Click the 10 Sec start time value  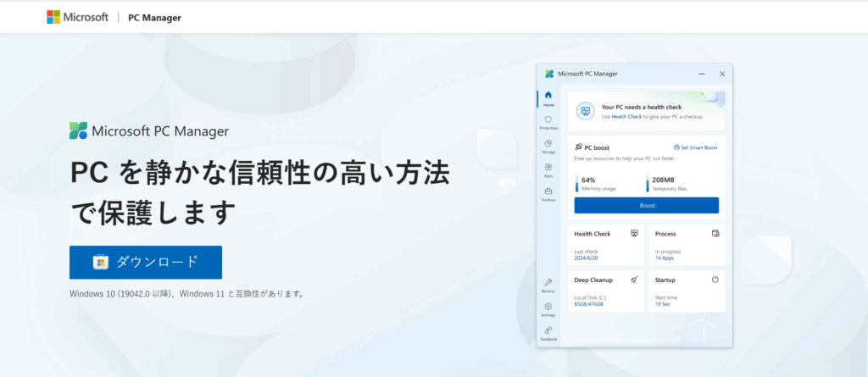[x=663, y=304]
